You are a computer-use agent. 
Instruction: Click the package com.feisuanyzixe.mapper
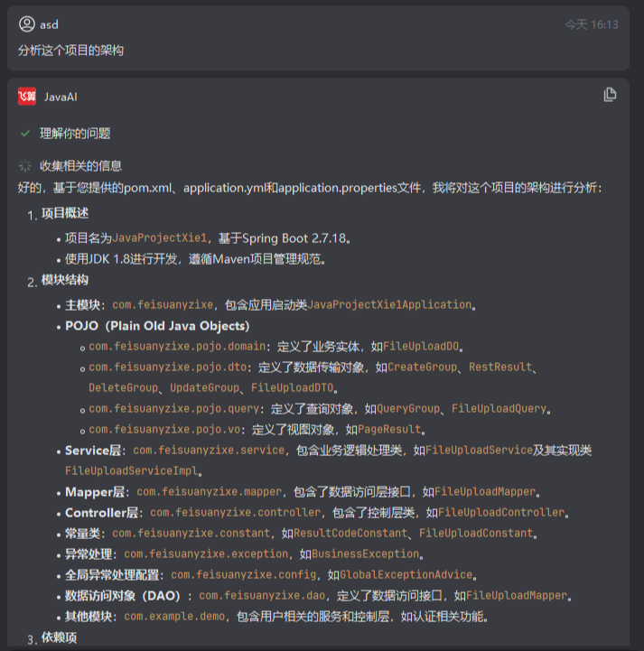pos(209,491)
